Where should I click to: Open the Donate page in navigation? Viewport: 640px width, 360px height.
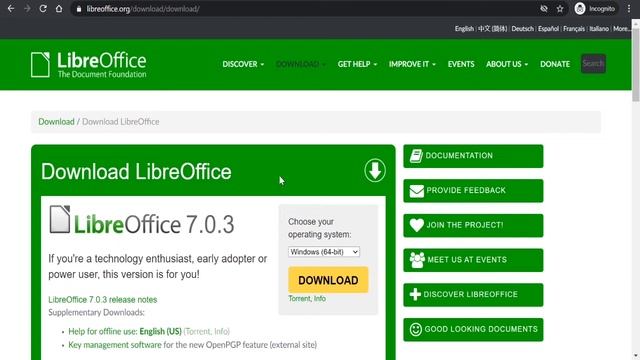point(555,64)
